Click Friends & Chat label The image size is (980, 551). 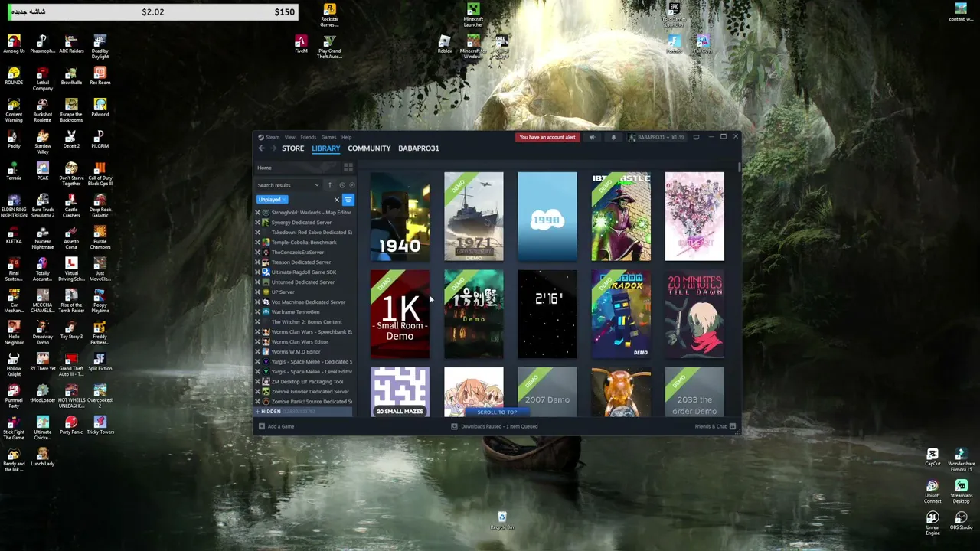(710, 426)
